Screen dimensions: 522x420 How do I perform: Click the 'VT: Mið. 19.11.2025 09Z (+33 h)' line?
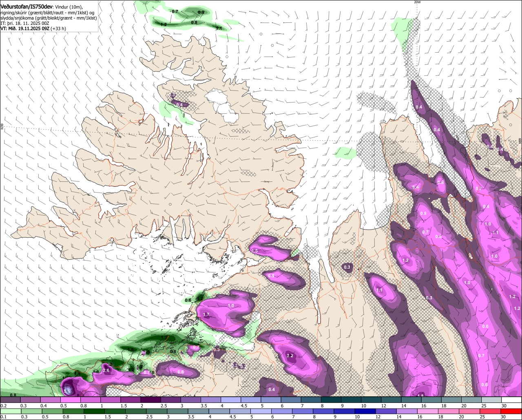point(33,29)
